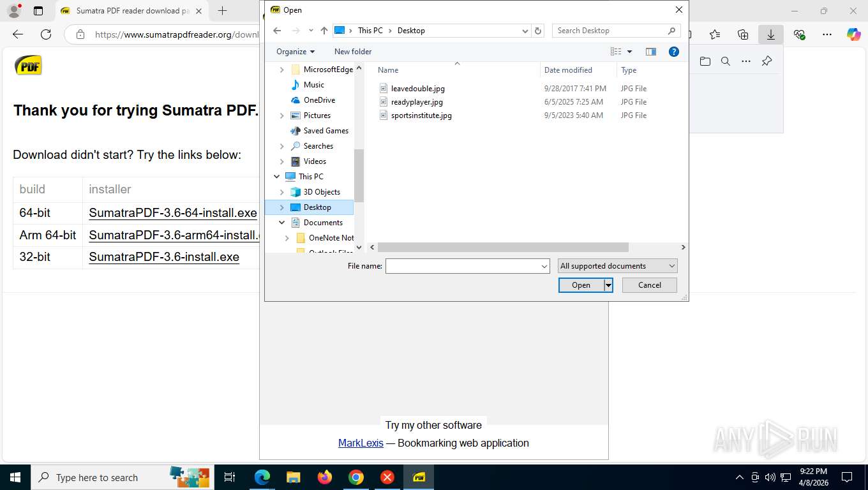Expand the address bar path history dropdown
This screenshot has width=868, height=490.
[x=525, y=31]
